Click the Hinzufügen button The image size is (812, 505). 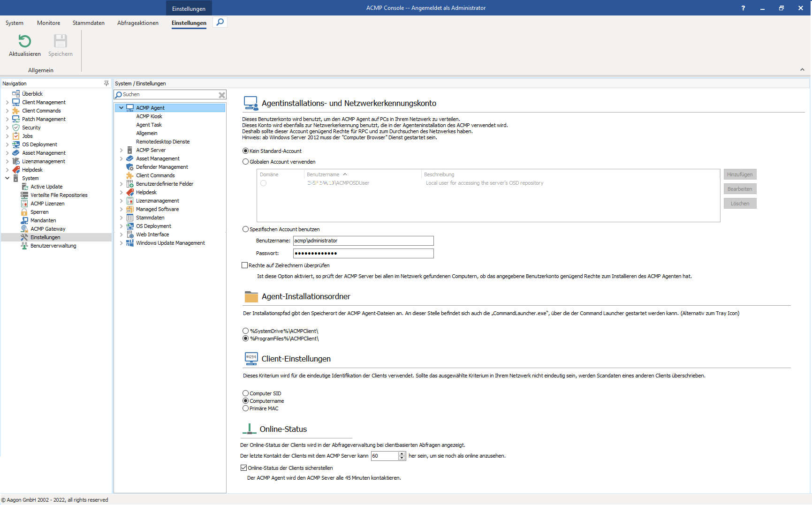tap(740, 174)
